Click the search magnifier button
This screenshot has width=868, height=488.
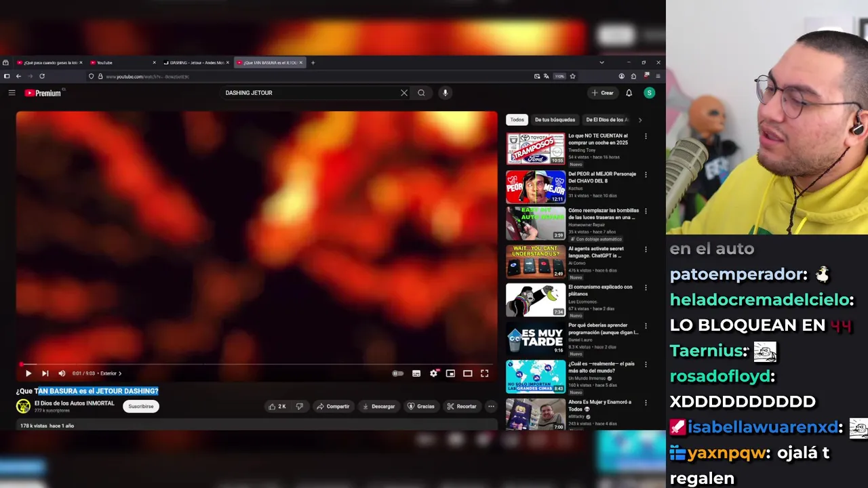[421, 93]
